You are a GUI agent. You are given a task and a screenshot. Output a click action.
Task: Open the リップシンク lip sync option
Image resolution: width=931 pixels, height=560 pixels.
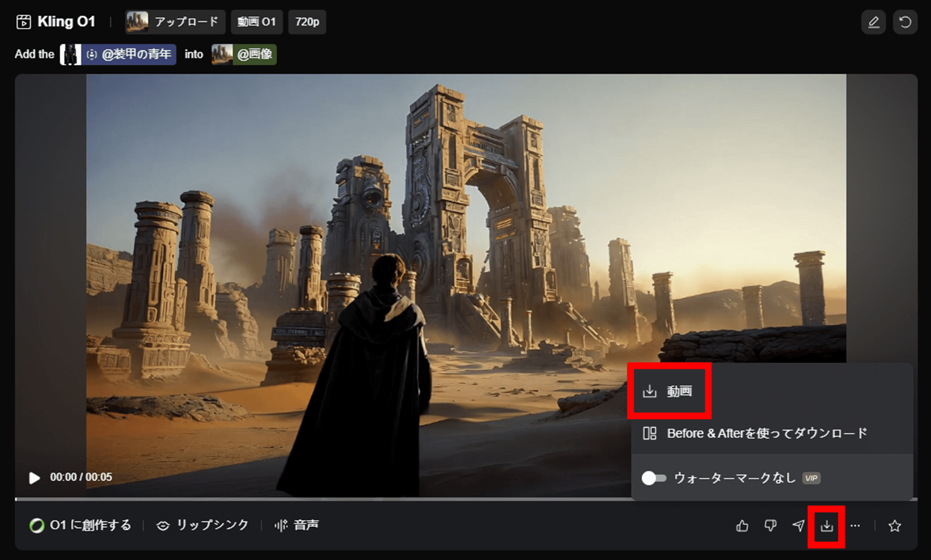[x=203, y=526]
